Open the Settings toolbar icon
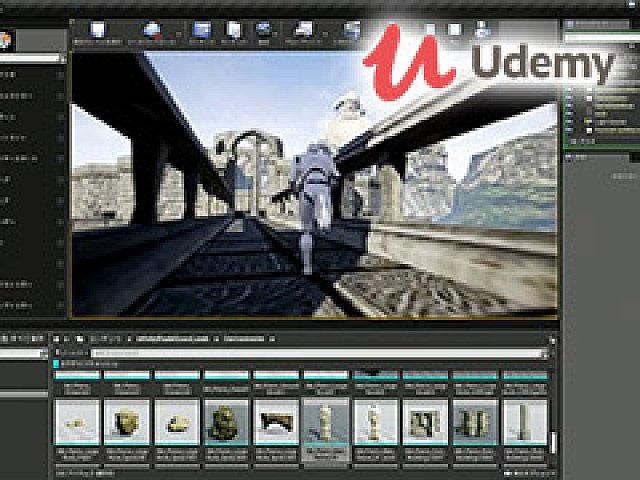 tap(264, 30)
